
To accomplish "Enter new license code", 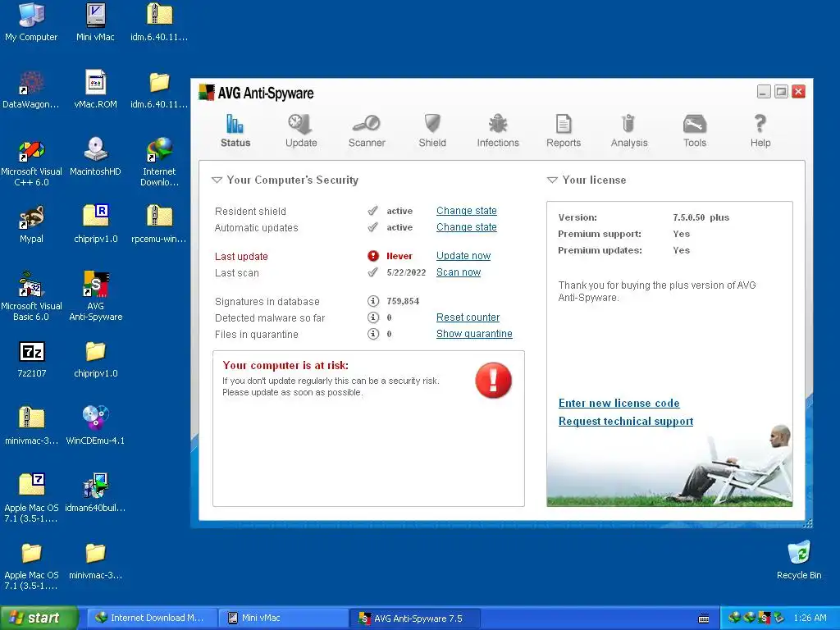I will coord(619,403).
